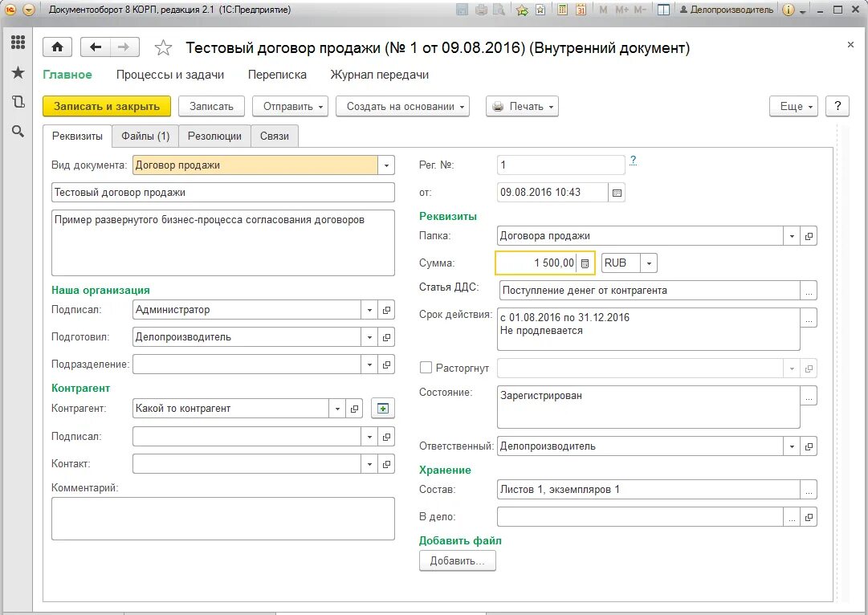The image size is (868, 615).
Task: Expand Подразделение dropdown list
Action: [369, 365]
